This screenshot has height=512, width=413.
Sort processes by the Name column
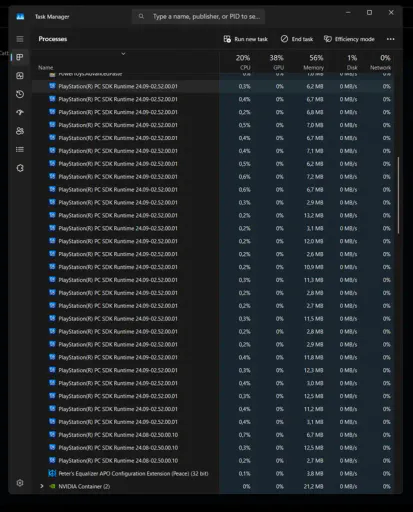[46, 67]
